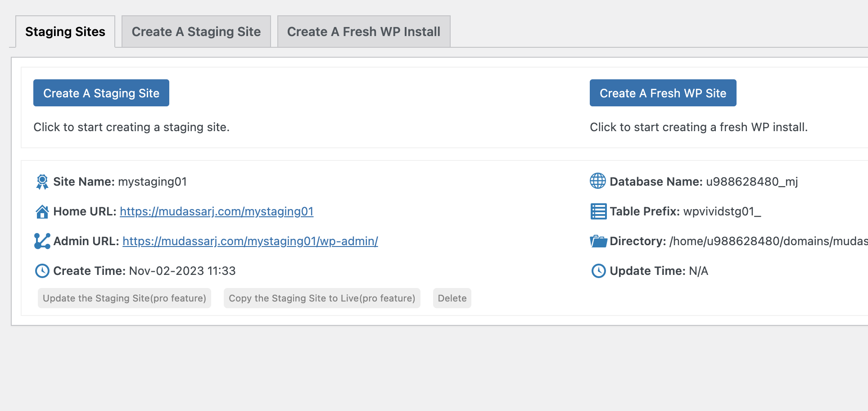Select the database name u988628480_mj
The height and width of the screenshot is (411, 868).
click(x=752, y=182)
